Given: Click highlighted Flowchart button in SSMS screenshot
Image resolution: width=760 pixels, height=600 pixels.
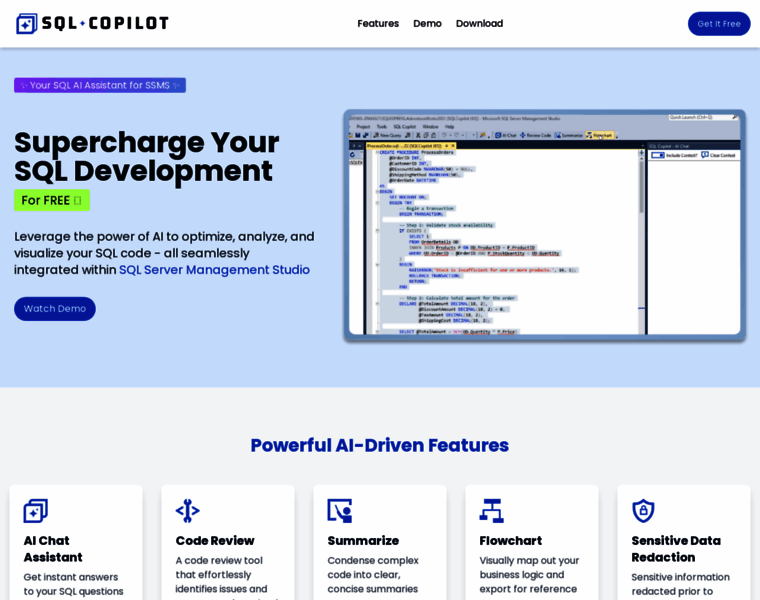Looking at the screenshot, I should click(600, 135).
